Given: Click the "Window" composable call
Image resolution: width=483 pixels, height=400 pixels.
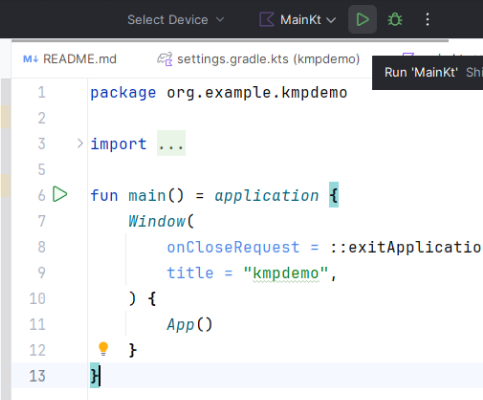Looking at the screenshot, I should coord(157,221).
